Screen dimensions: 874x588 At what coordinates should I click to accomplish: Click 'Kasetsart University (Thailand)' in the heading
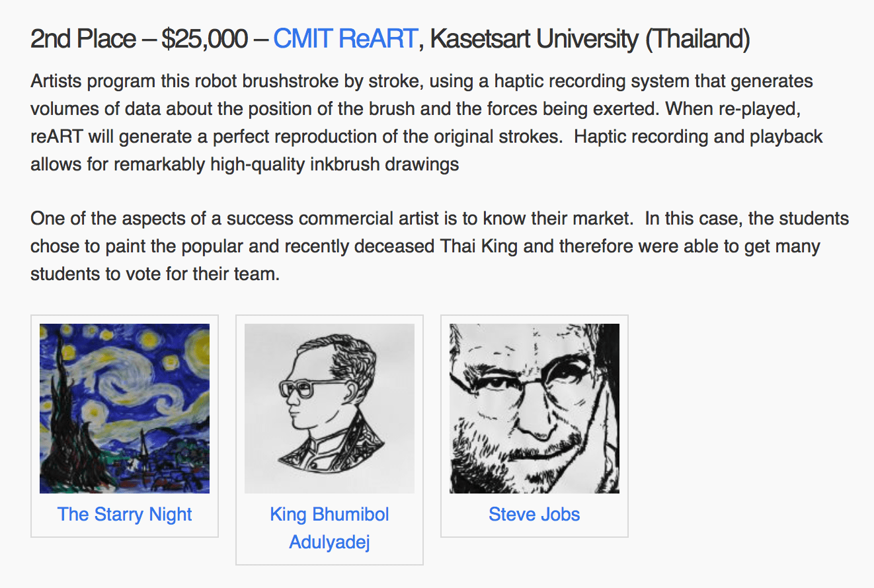point(590,40)
